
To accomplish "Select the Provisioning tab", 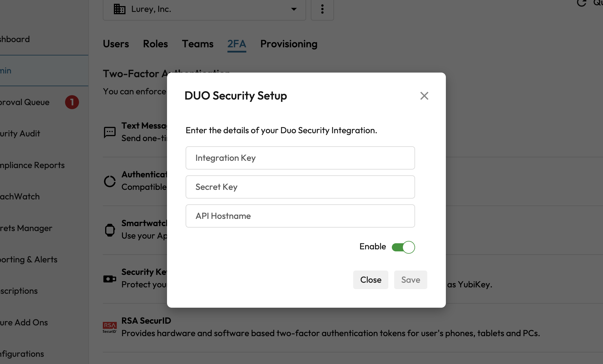I will click(x=289, y=44).
